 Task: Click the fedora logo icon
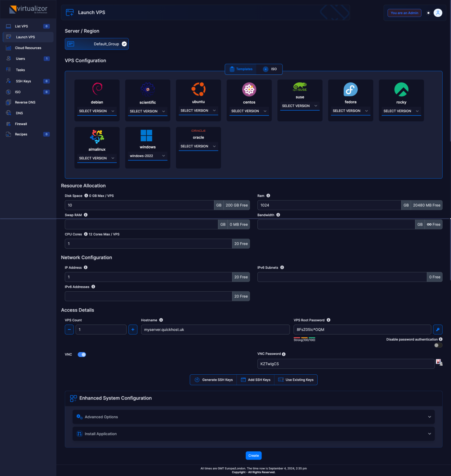coord(351,90)
